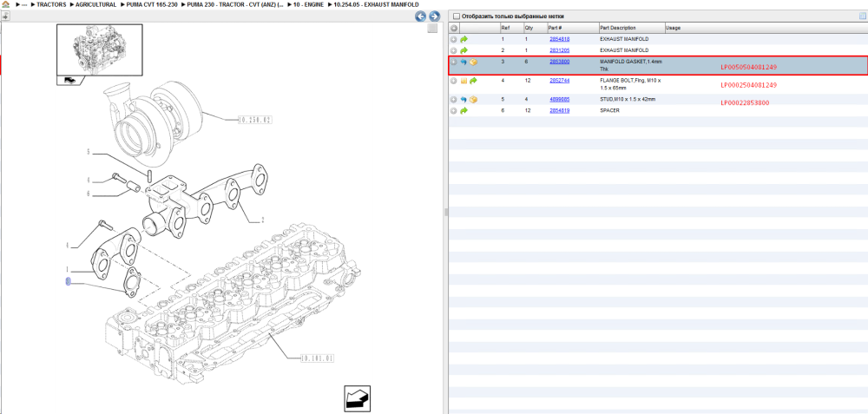Viewport: 868px width, 414px height.
Task: Select the highlighted callout 3 in the diagram
Action: [x=68, y=282]
